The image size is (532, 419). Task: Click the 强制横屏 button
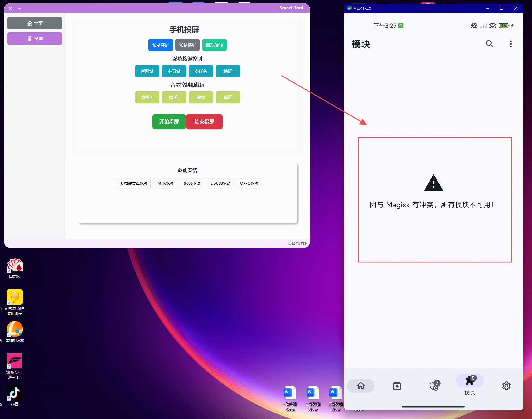pyautogui.click(x=188, y=45)
